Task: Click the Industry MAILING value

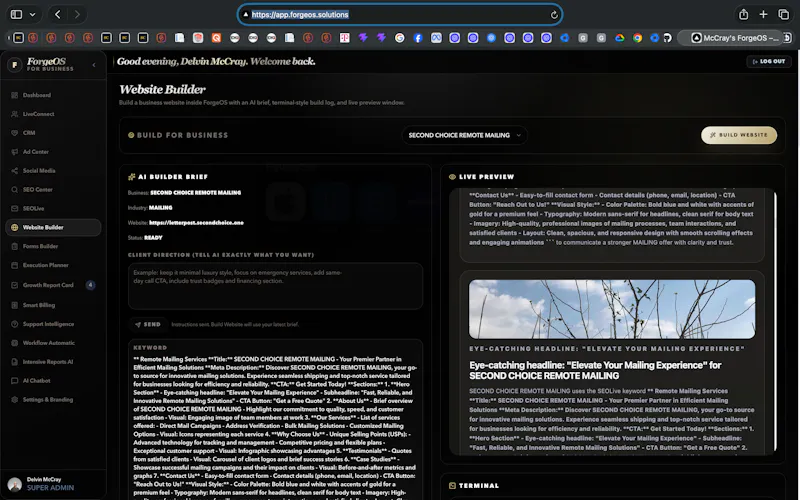Action: tap(160, 208)
